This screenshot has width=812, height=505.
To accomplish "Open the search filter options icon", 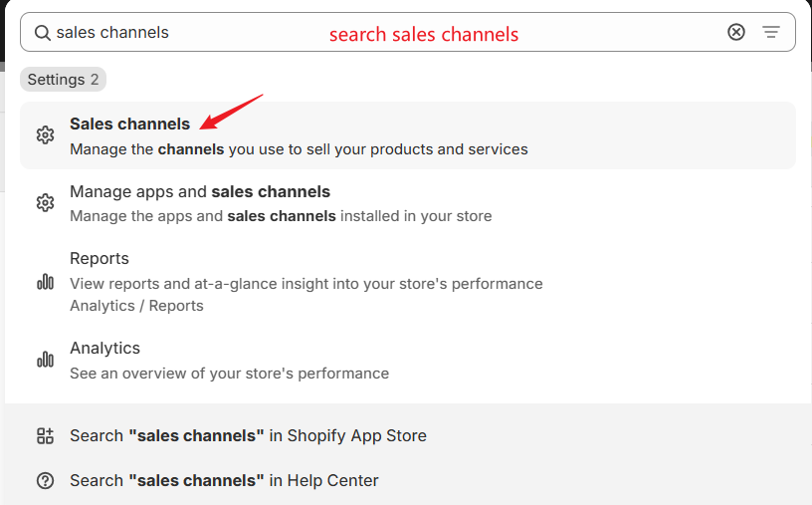I will (771, 32).
